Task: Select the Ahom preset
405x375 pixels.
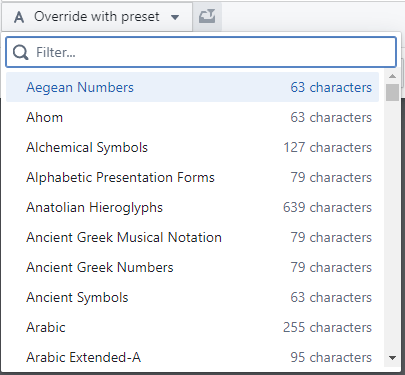Action: point(192,117)
